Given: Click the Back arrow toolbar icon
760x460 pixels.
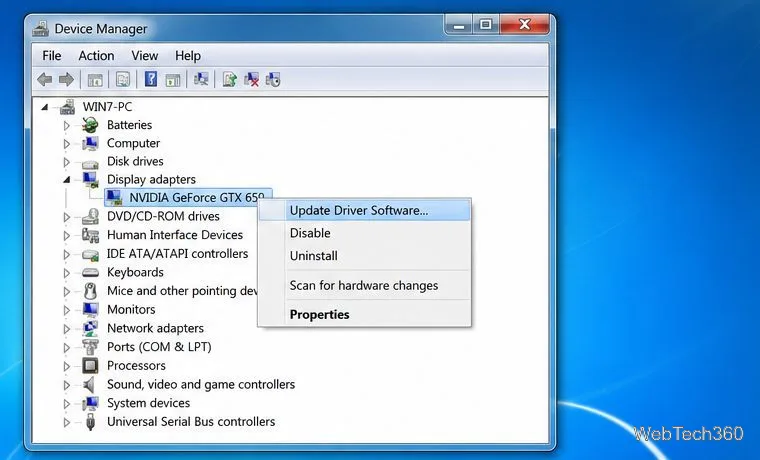Looking at the screenshot, I should pos(45,79).
